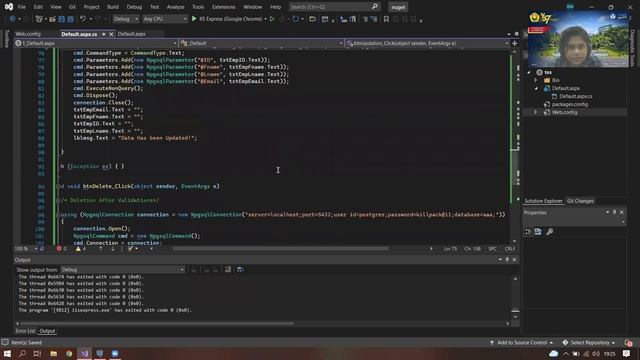Click the taskbar search magnifier icon
The width and height of the screenshot is (640, 360).
[x=22, y=353]
